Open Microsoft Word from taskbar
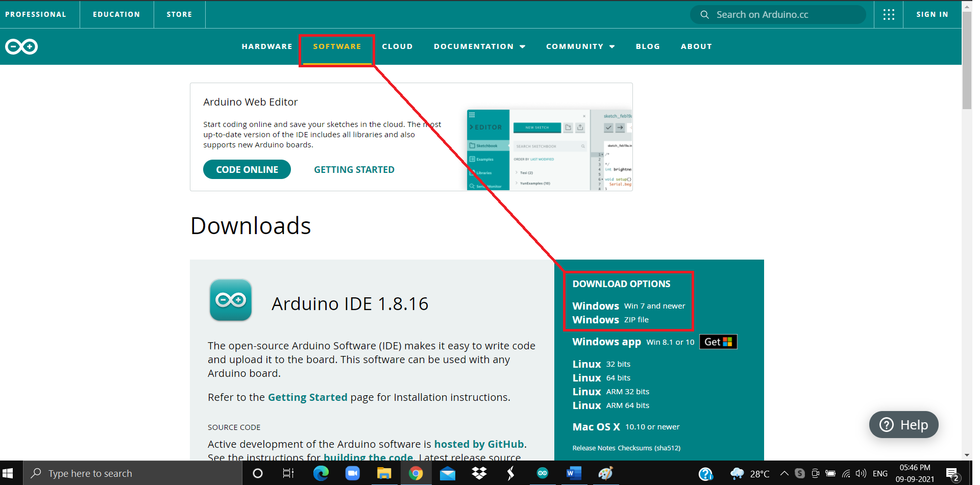This screenshot has height=485, width=980. (x=574, y=473)
